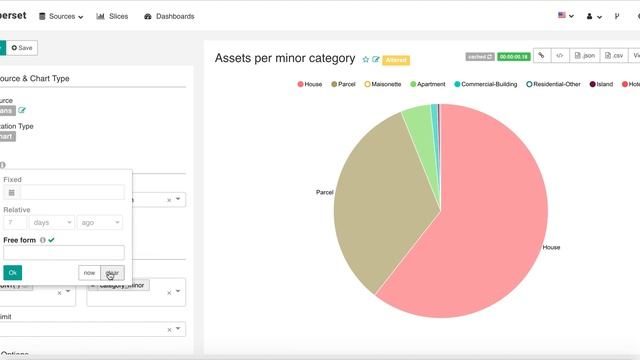Click the Datasource name badge

[7, 110]
